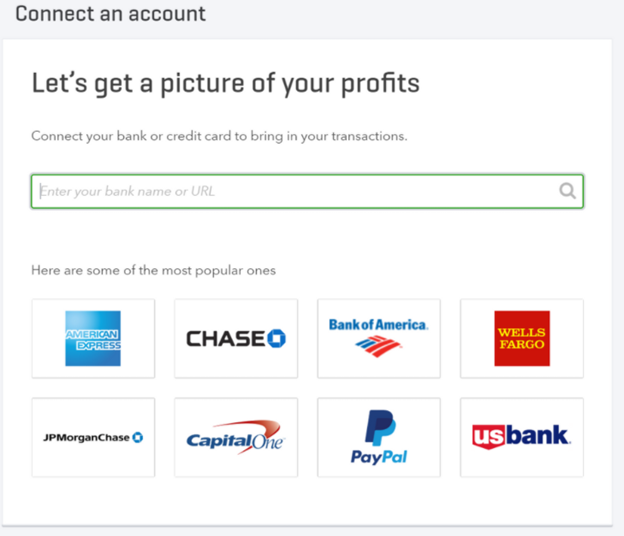
Task: Choose the US Bank tile
Action: pos(522,437)
